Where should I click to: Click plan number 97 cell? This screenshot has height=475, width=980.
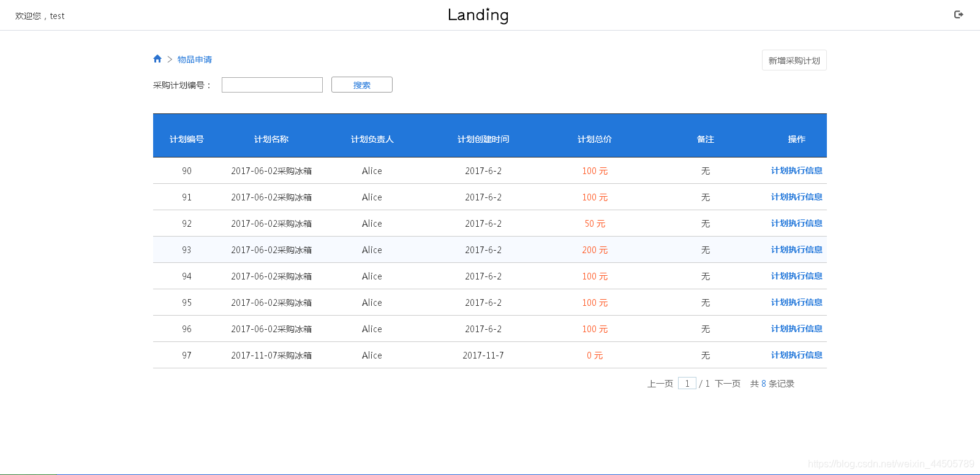coord(187,355)
